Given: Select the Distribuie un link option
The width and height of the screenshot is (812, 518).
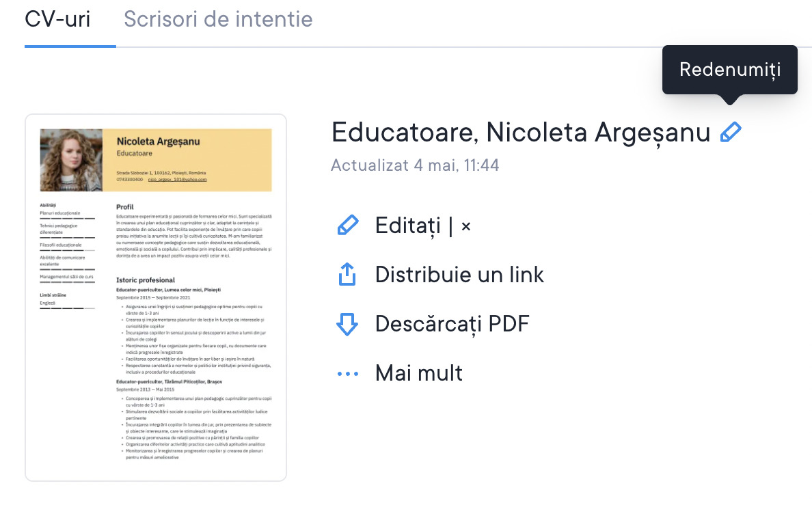Looking at the screenshot, I should 459,275.
